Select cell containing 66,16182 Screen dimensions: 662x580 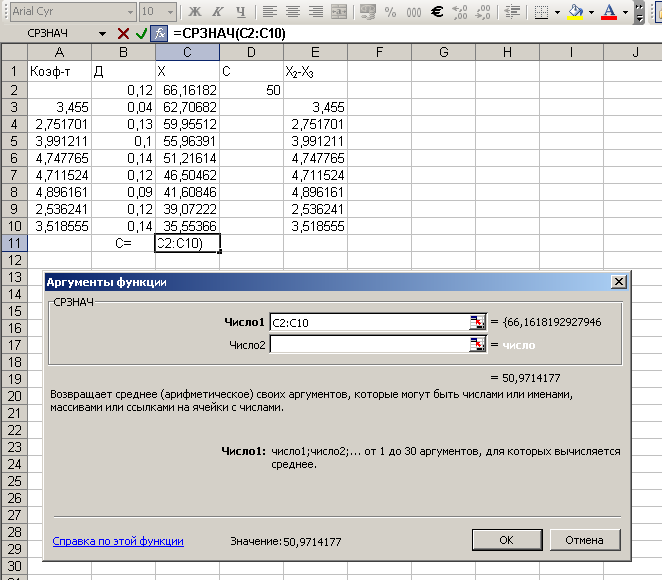click(x=187, y=90)
